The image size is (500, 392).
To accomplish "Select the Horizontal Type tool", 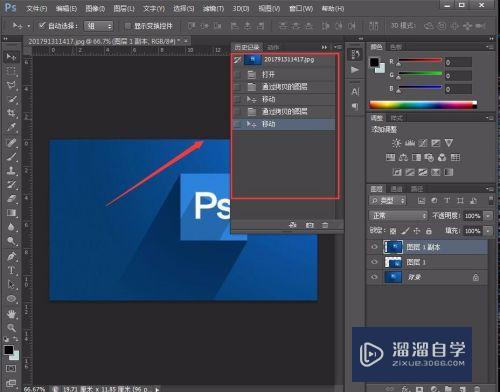I will (11, 270).
